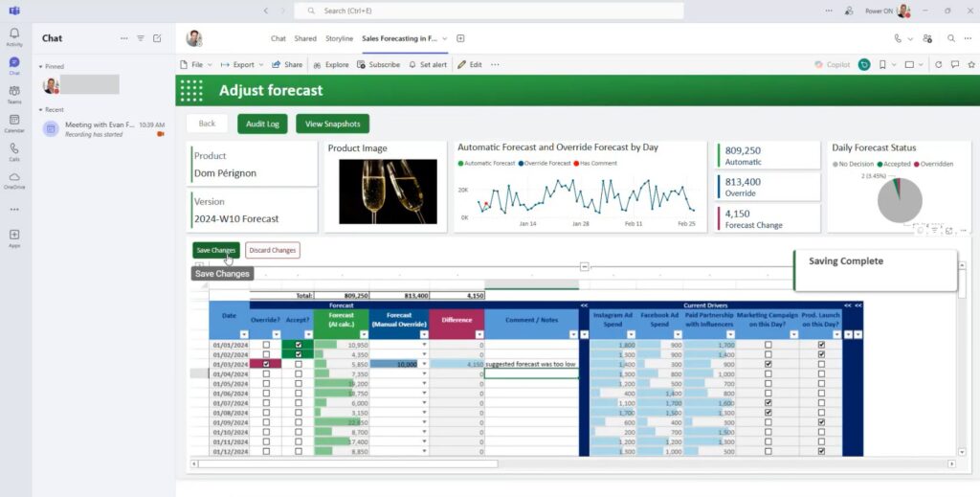Open Date column filter dropdown
Viewport: 980px width, 497px height.
pos(244,334)
